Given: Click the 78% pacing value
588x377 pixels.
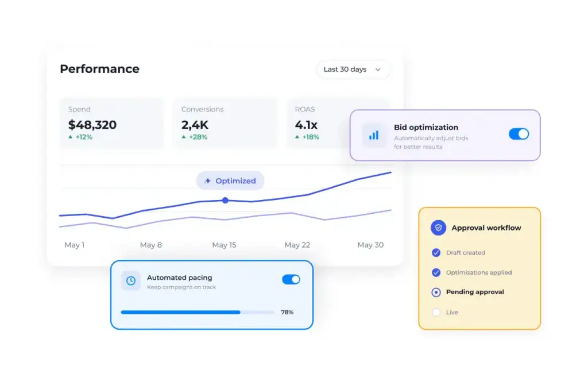Looking at the screenshot, I should pos(287,312).
